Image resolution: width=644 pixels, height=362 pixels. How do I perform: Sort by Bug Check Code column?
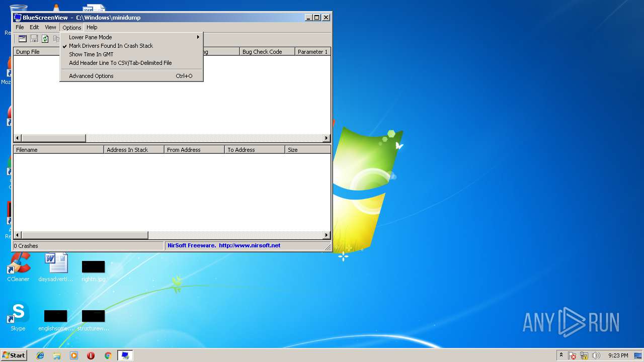click(267, 52)
